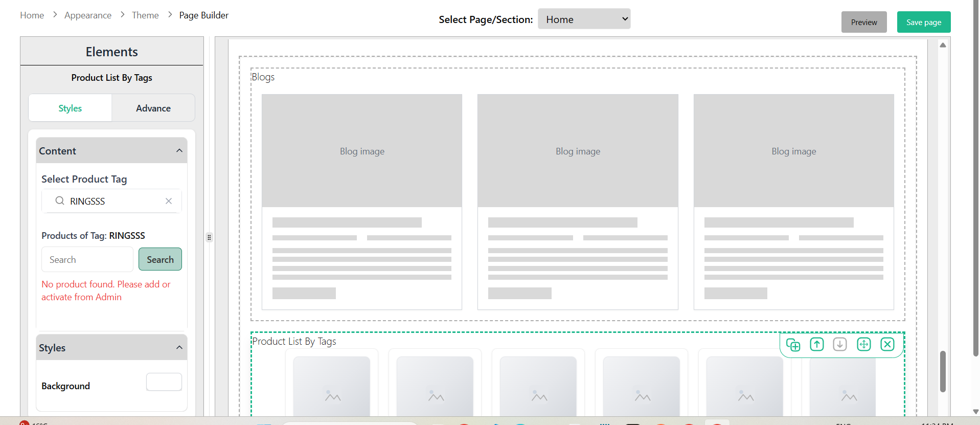The width and height of the screenshot is (980, 425).
Task: Select the last Blog image placeholder
Action: point(794,151)
